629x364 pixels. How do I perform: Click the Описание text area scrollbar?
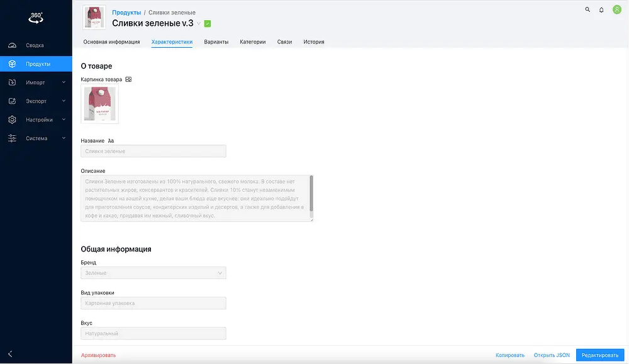click(311, 195)
